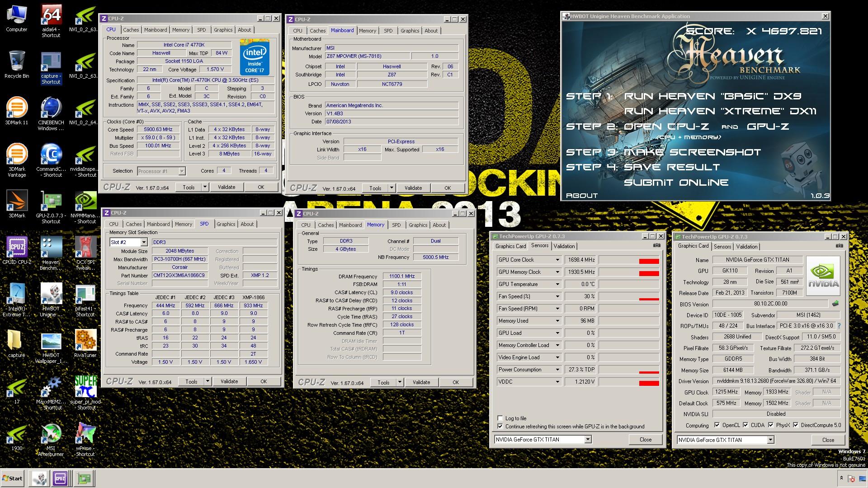This screenshot has width=868, height=488.
Task: Open the Validation tab in GPU-Z sensors window
Action: coord(564,246)
